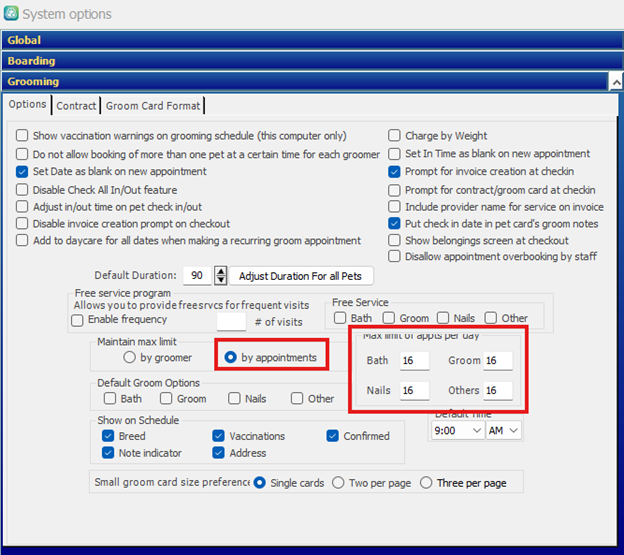Click the Nails max limit field
The width and height of the screenshot is (624, 555).
pyautogui.click(x=414, y=391)
